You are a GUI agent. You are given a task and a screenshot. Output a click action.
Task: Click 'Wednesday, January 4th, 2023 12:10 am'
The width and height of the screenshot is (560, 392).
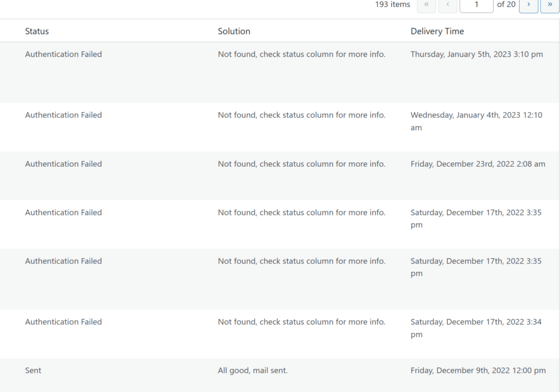[x=476, y=121]
